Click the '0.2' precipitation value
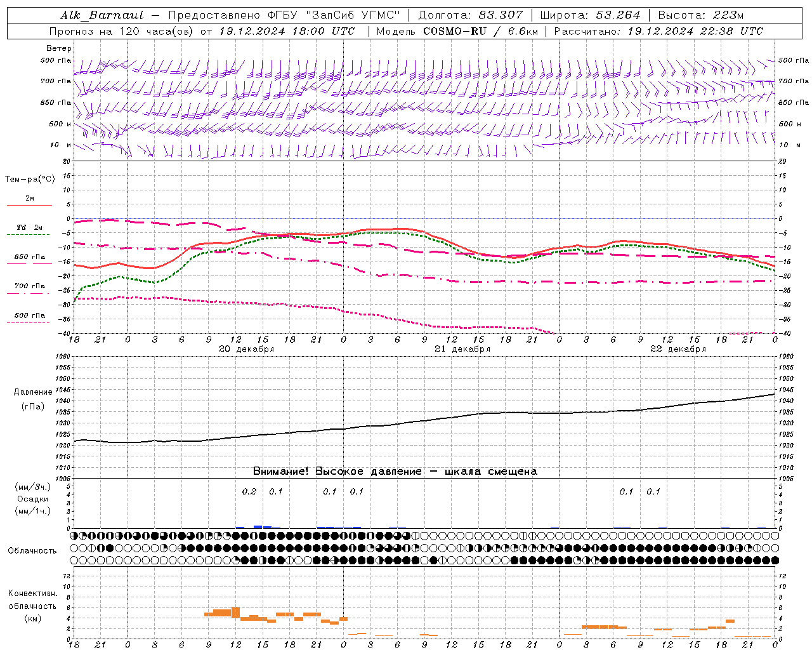Screen dimensions: 812x650 pos(249,491)
